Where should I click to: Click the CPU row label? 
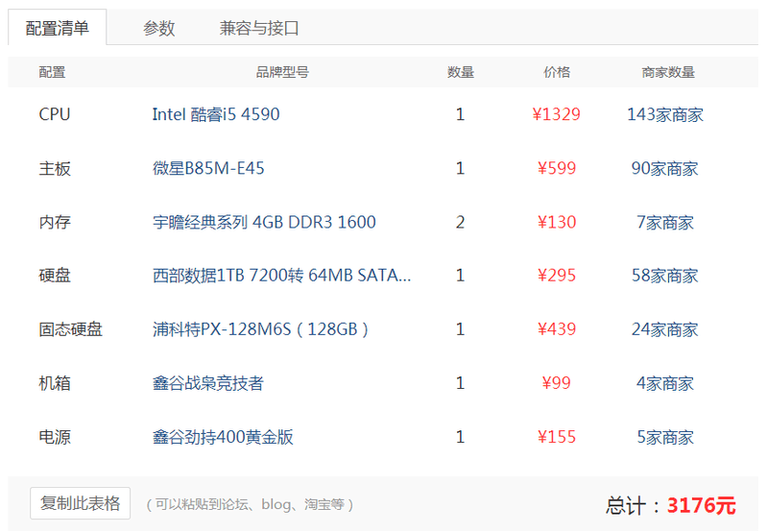(55, 114)
